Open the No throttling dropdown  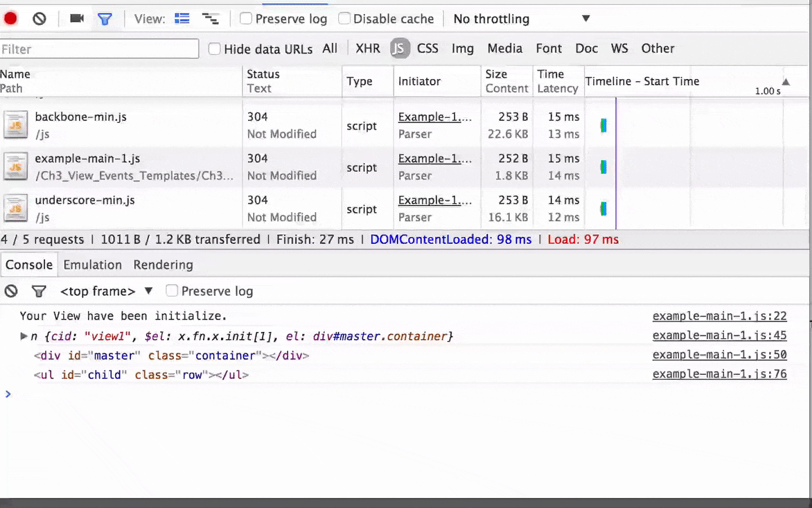[x=522, y=19]
